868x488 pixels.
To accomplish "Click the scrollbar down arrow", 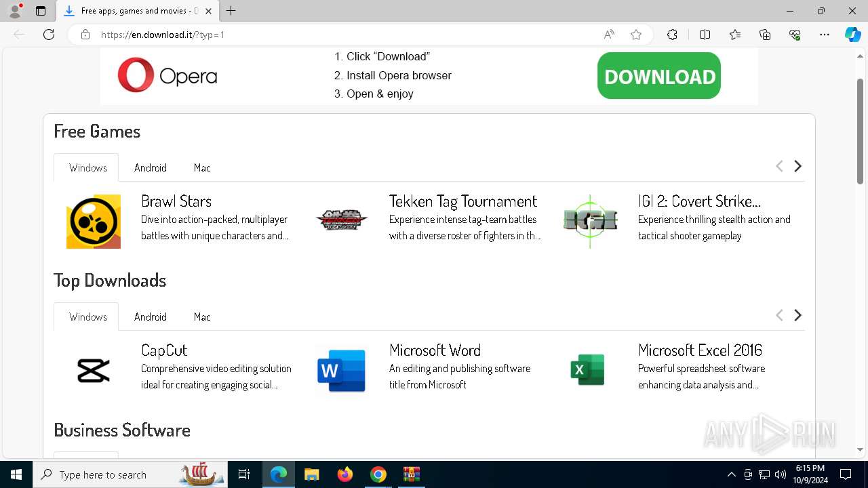I will click(x=861, y=449).
